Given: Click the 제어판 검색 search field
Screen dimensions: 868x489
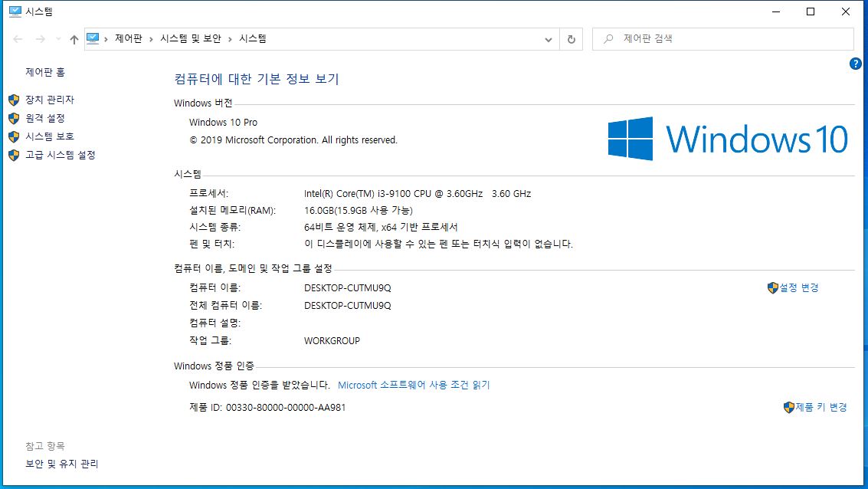Looking at the screenshot, I should click(723, 39).
